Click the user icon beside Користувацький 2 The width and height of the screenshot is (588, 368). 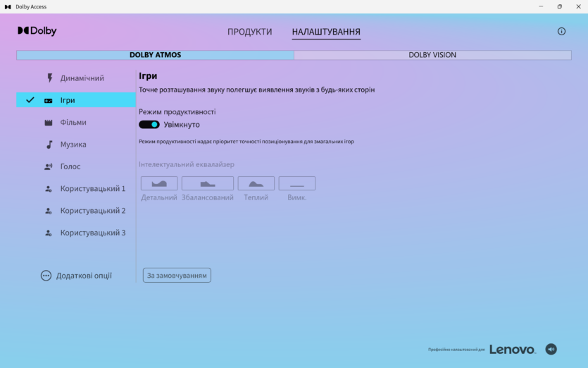click(x=49, y=211)
